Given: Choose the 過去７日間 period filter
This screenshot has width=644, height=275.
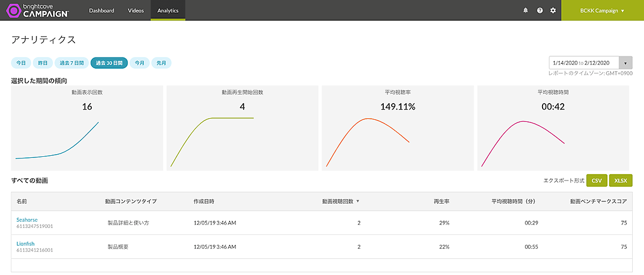Looking at the screenshot, I should tap(71, 63).
